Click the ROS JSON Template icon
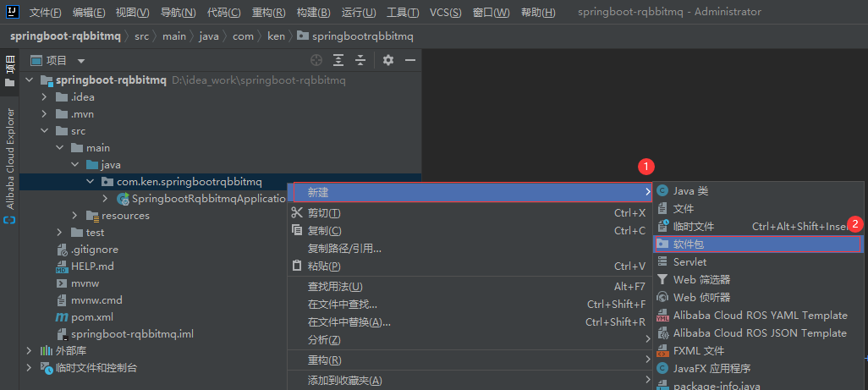Image resolution: width=868 pixels, height=390 pixels. [x=662, y=333]
